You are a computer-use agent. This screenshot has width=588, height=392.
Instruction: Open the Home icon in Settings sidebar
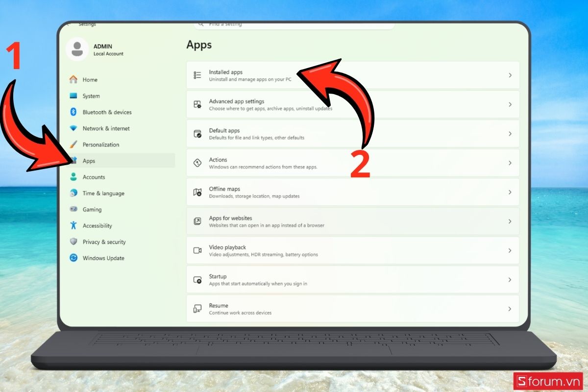tap(73, 79)
